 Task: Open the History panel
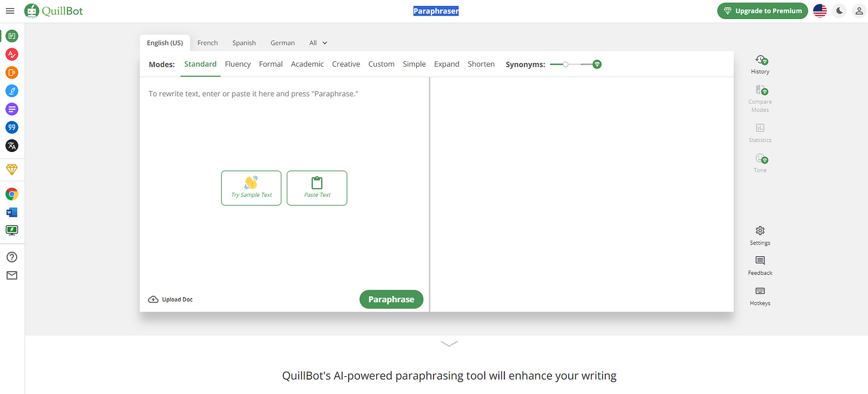(760, 64)
